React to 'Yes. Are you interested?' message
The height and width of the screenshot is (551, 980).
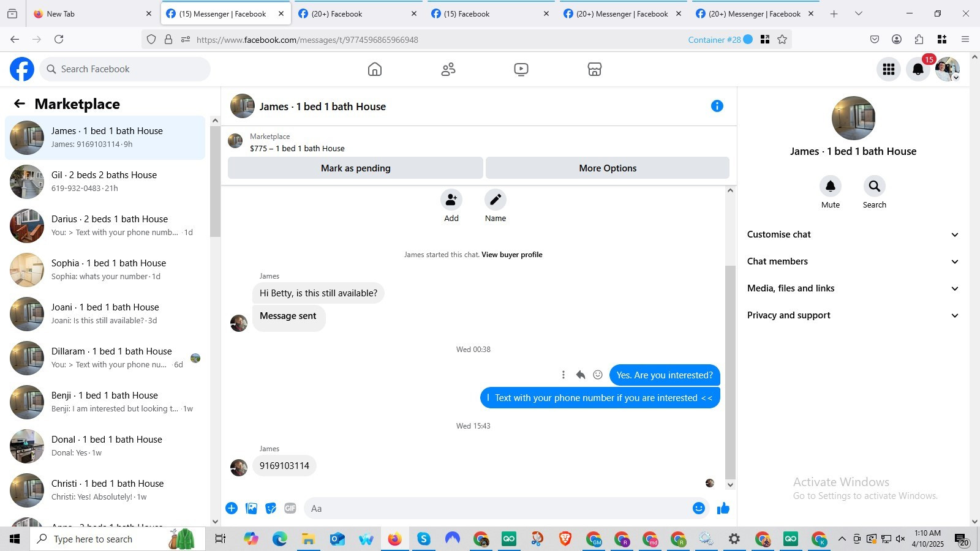tap(598, 375)
